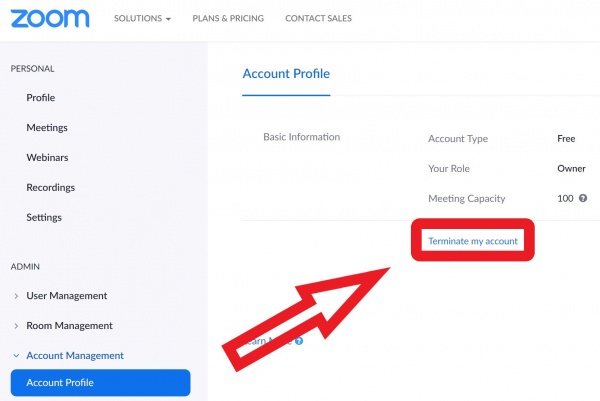The width and height of the screenshot is (600, 401).
Task: Open Webinars in the sidebar
Action: click(47, 158)
